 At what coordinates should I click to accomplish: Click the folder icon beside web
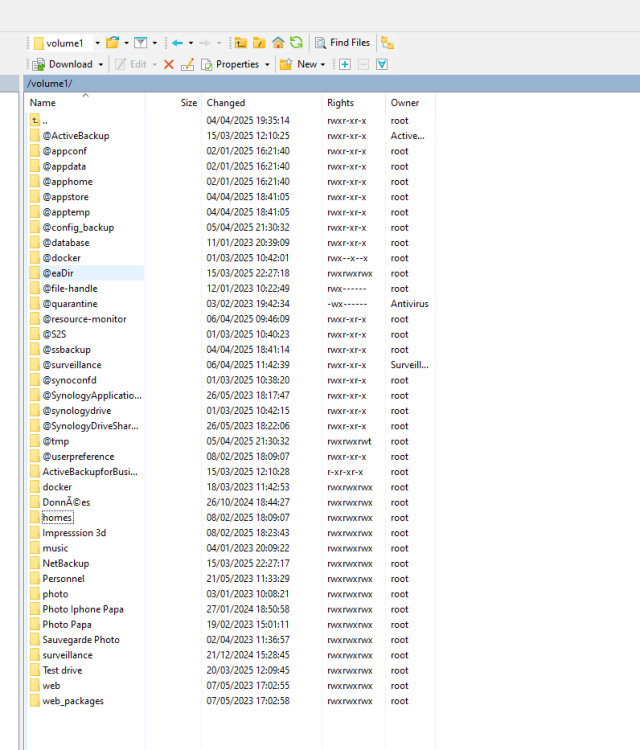[34, 686]
